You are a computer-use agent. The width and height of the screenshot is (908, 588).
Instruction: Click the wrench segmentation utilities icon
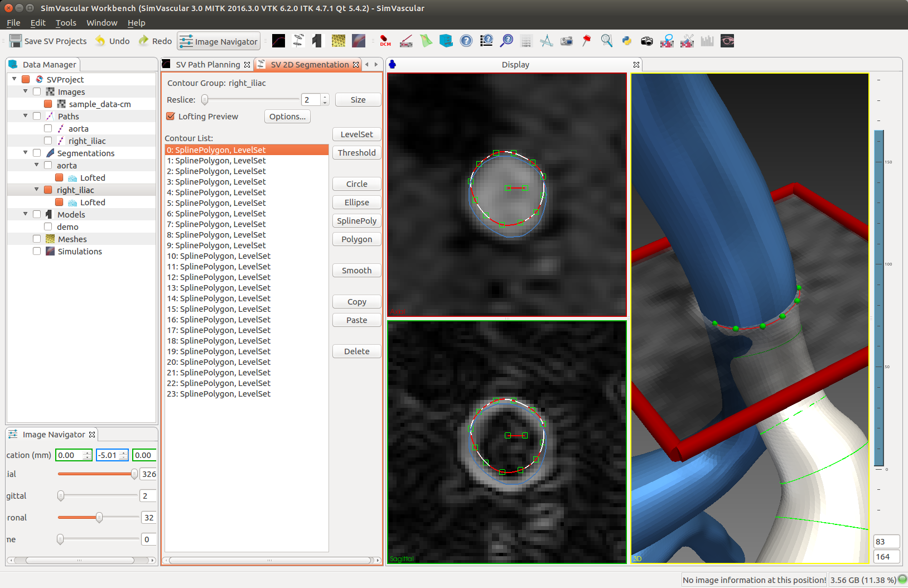point(687,41)
